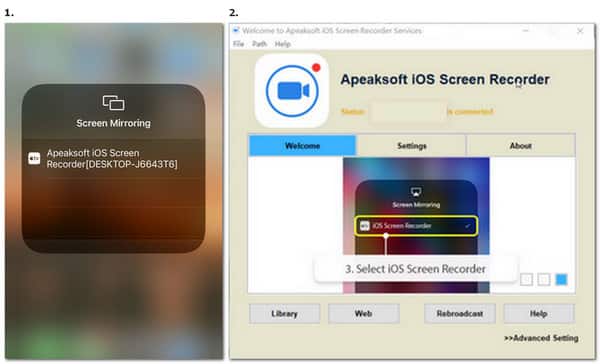Click the app icon in title bar
This screenshot has width=600, height=364.
click(x=236, y=30)
